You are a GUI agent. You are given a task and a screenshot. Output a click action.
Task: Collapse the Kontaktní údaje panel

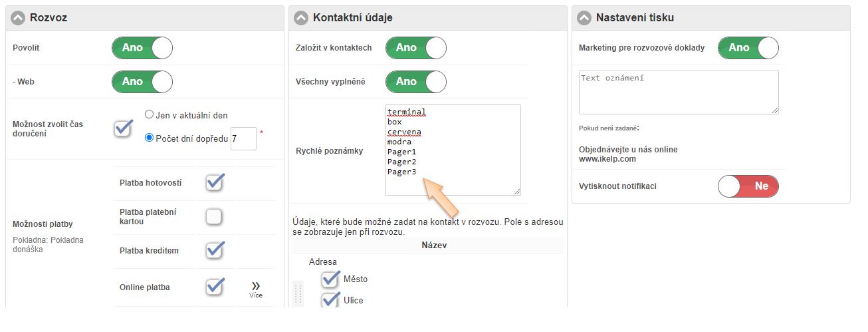pyautogui.click(x=302, y=18)
